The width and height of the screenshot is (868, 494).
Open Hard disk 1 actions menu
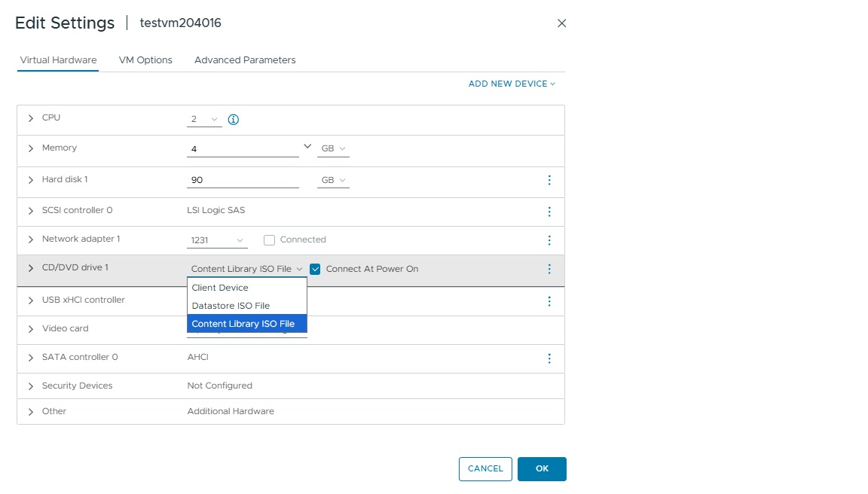(x=549, y=179)
